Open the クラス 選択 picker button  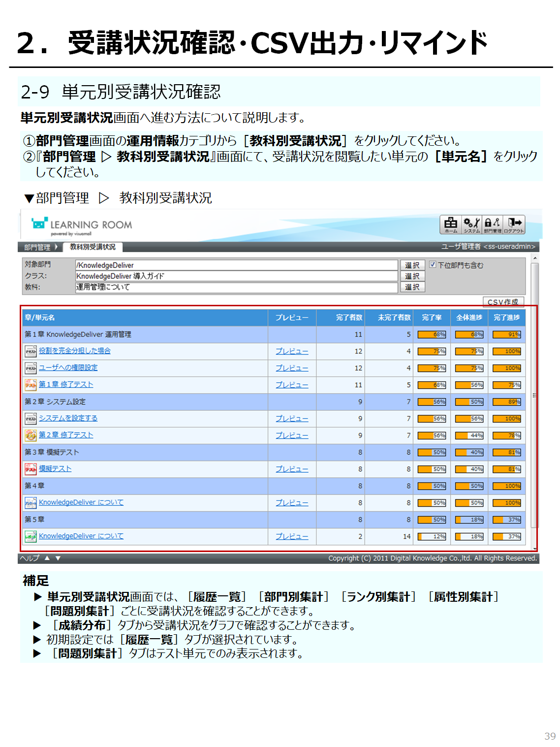[412, 276]
